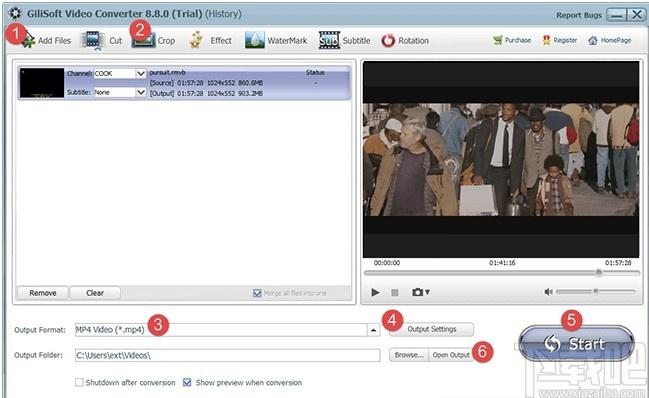Click the [Source] 01:57:28 info row

(206, 83)
